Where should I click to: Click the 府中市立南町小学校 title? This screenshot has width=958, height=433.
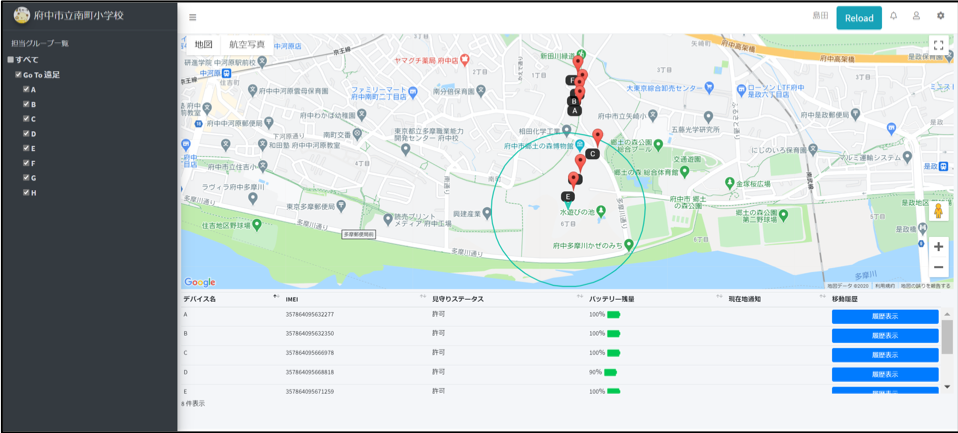79,15
